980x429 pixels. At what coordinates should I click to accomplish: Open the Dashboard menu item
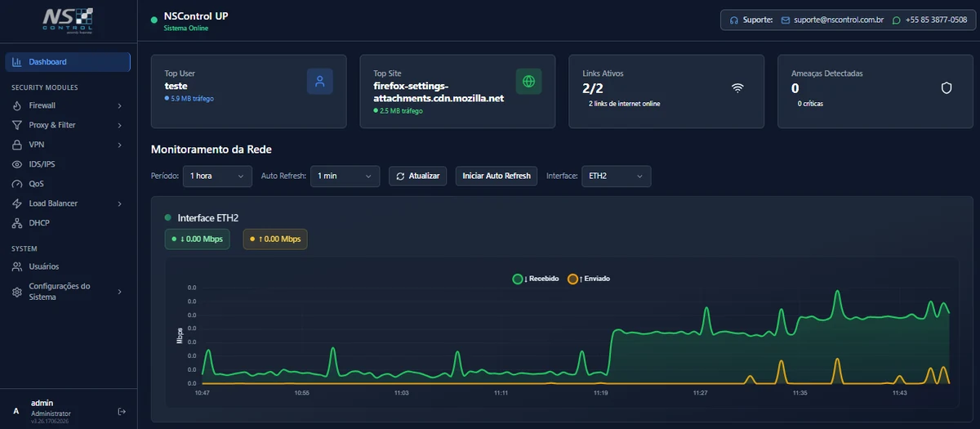68,62
